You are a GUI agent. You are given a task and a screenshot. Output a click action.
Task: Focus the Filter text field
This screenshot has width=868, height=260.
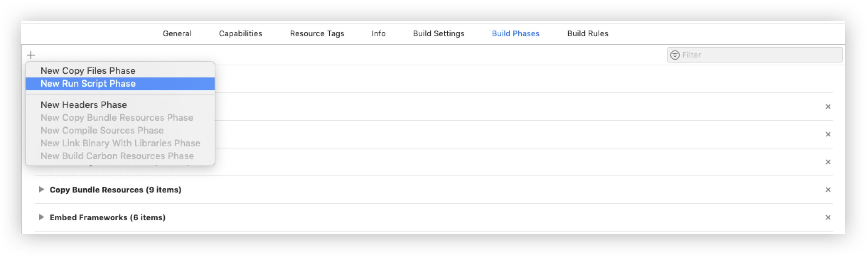(755, 55)
